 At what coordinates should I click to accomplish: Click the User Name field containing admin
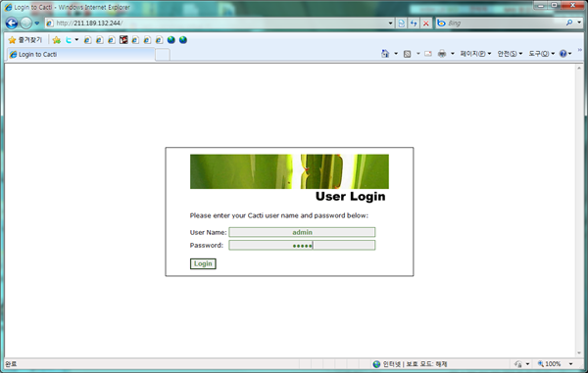coord(302,232)
